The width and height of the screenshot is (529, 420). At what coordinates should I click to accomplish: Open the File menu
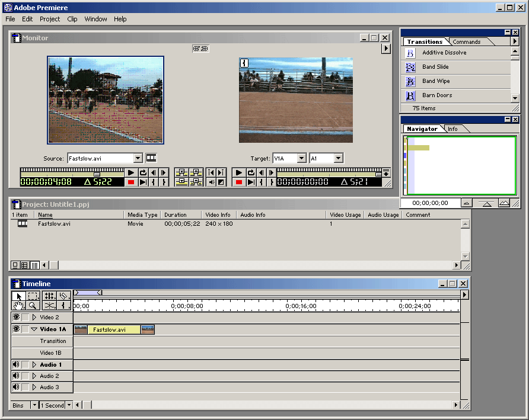pyautogui.click(x=10, y=19)
